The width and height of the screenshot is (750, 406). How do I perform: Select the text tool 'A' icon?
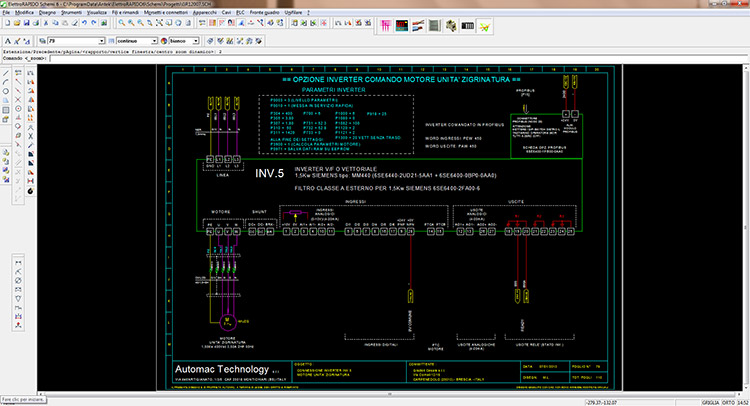[x=8, y=41]
